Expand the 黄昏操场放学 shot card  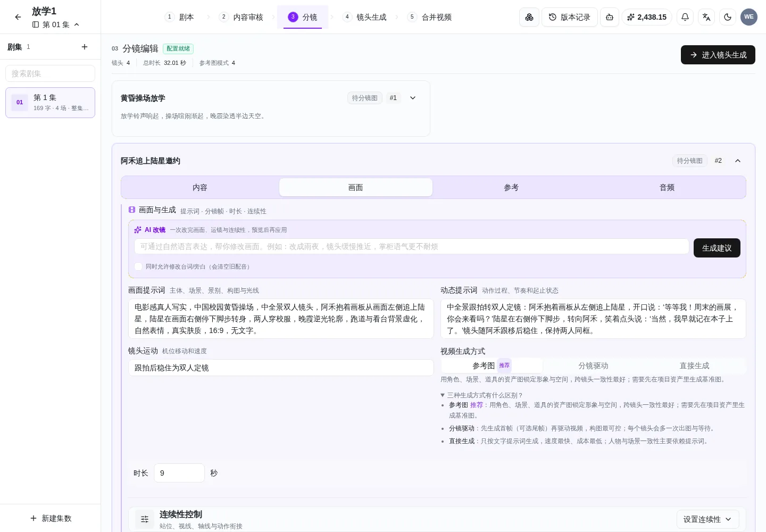point(413,98)
